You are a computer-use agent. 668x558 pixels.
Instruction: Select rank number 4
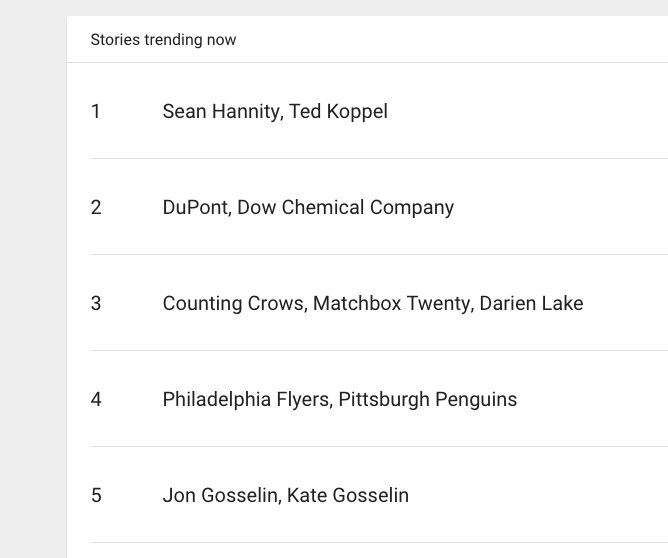(x=96, y=400)
